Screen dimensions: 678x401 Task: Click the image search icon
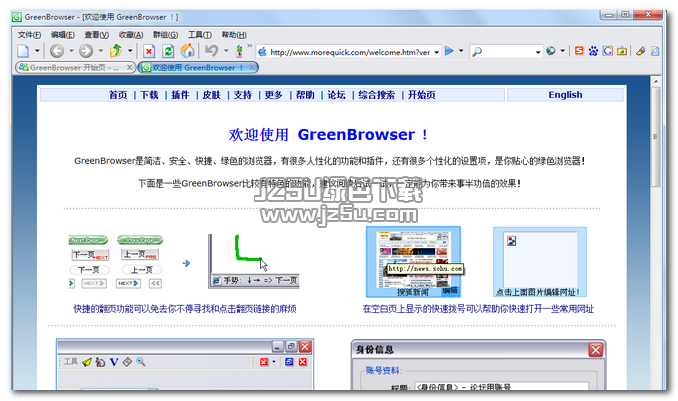tap(622, 51)
